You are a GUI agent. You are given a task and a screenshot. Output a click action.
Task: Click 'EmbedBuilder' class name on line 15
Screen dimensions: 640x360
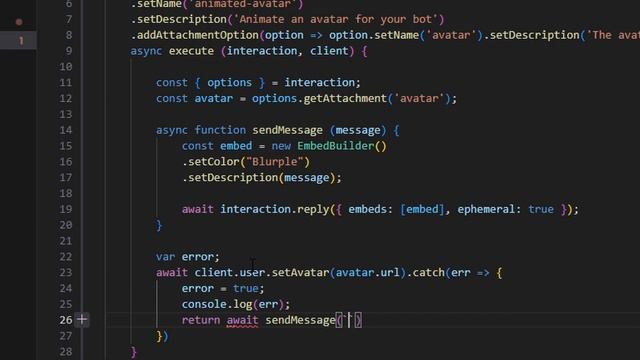coord(336,146)
